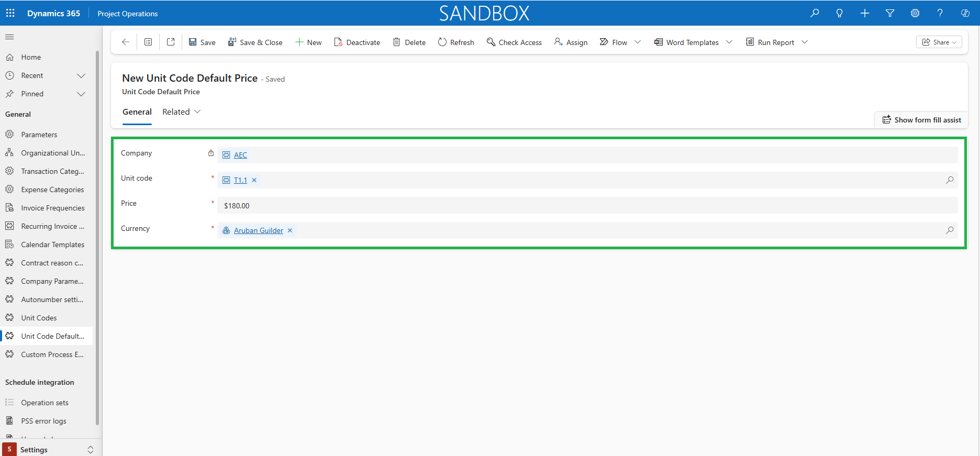The image size is (980, 456).
Task: Open Company Parameters in sidebar
Action: [47, 281]
